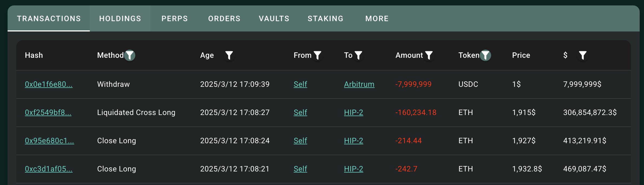Select the Orders tab
Screen dimensions: 644x185
(x=224, y=18)
